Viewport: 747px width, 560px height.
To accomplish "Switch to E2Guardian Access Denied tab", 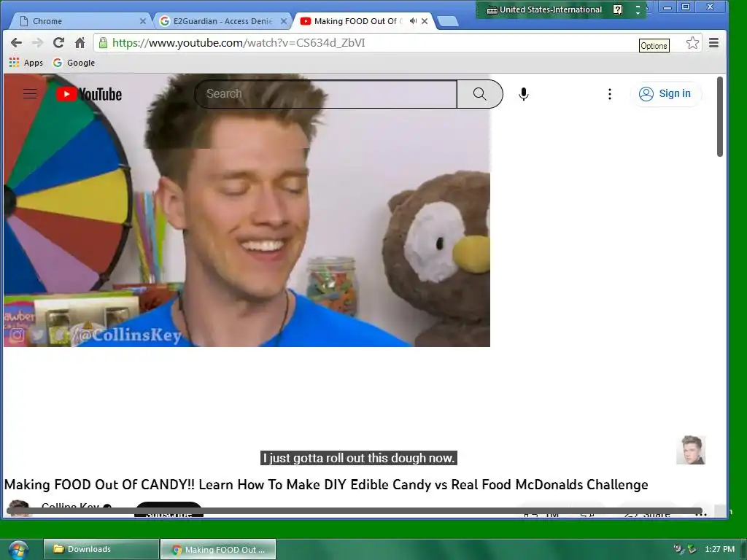I will 222,21.
